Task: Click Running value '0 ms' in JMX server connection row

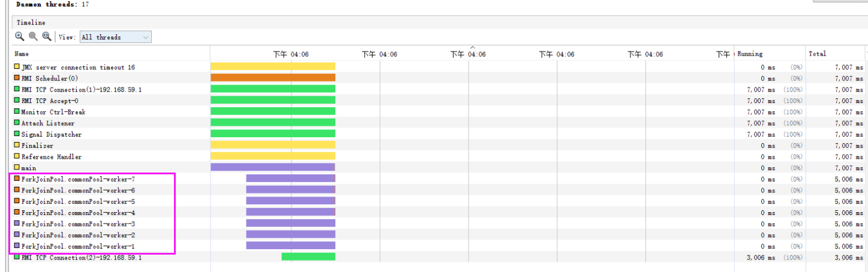Action: click(x=768, y=67)
